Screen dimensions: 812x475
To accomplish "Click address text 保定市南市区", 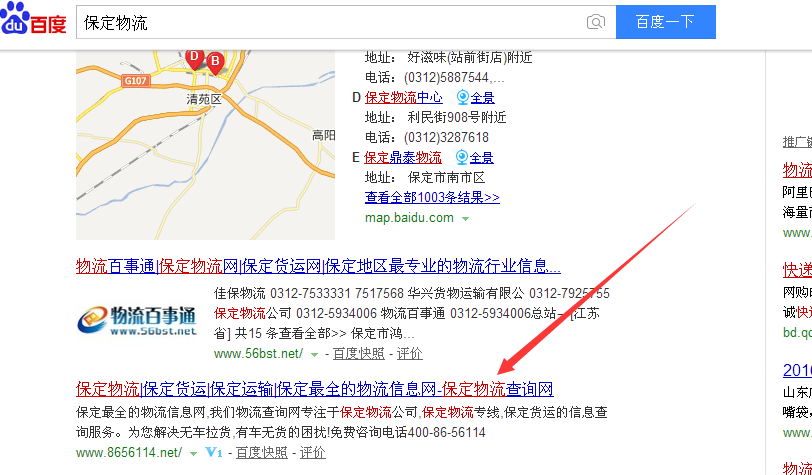I will coord(446,178).
